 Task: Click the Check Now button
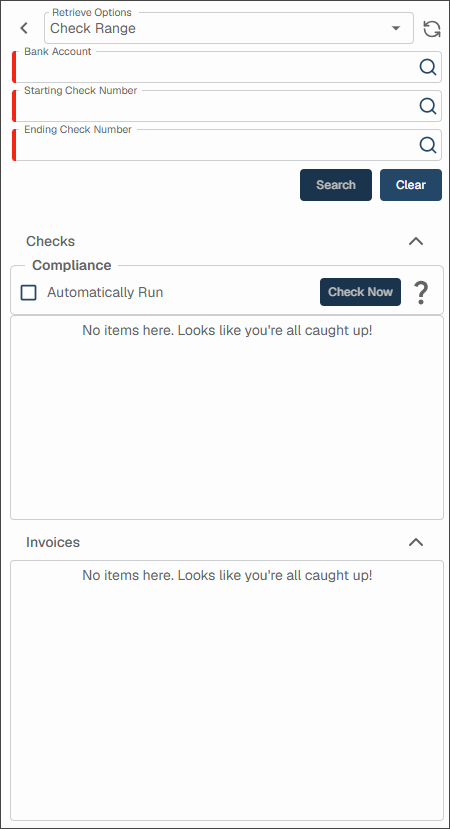(360, 292)
